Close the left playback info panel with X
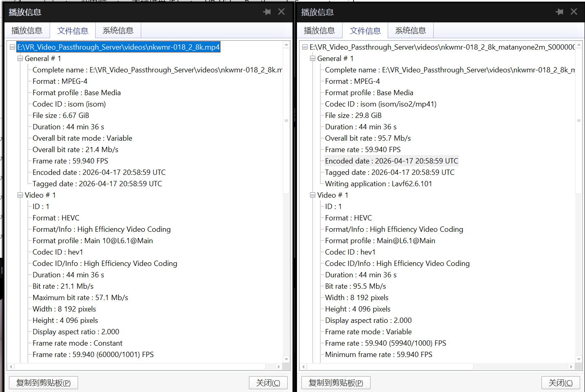This screenshot has width=585, height=392. coord(281,12)
